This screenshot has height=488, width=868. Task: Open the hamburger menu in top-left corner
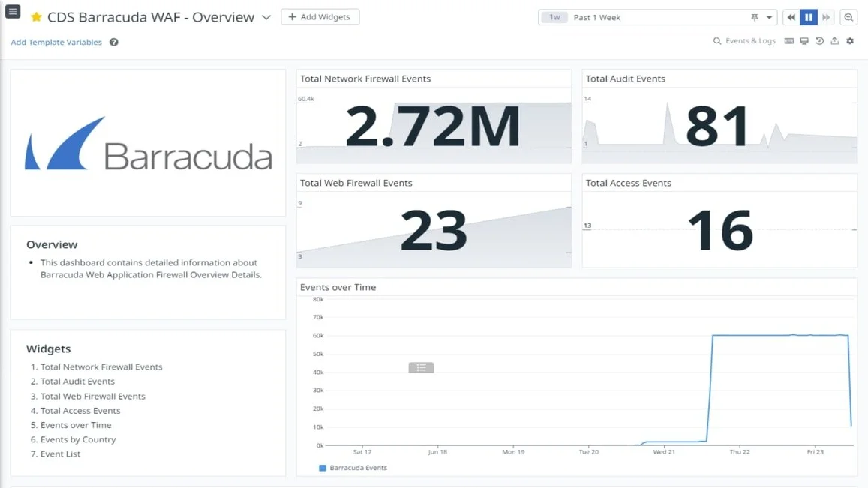tap(13, 11)
